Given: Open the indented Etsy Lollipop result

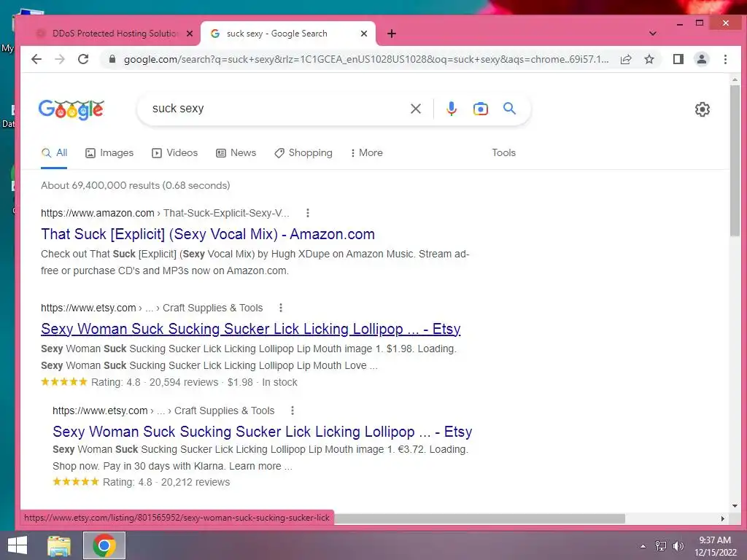Looking at the screenshot, I should tap(262, 432).
